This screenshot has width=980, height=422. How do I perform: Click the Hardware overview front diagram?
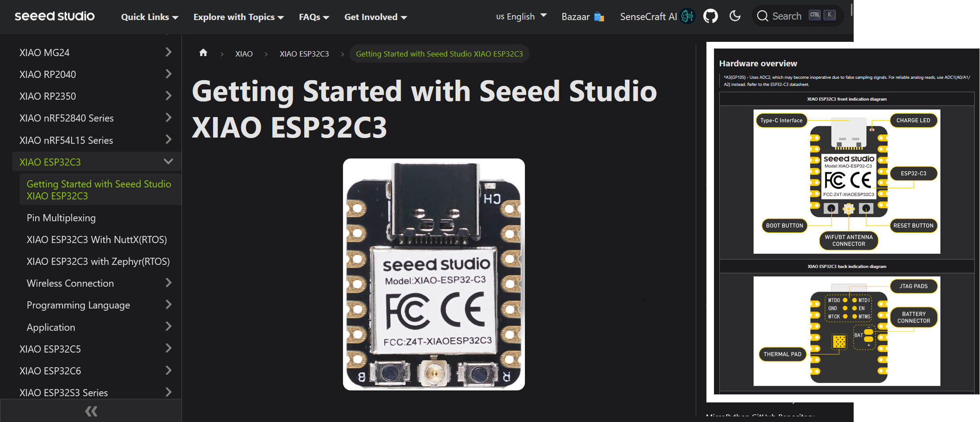847,182
